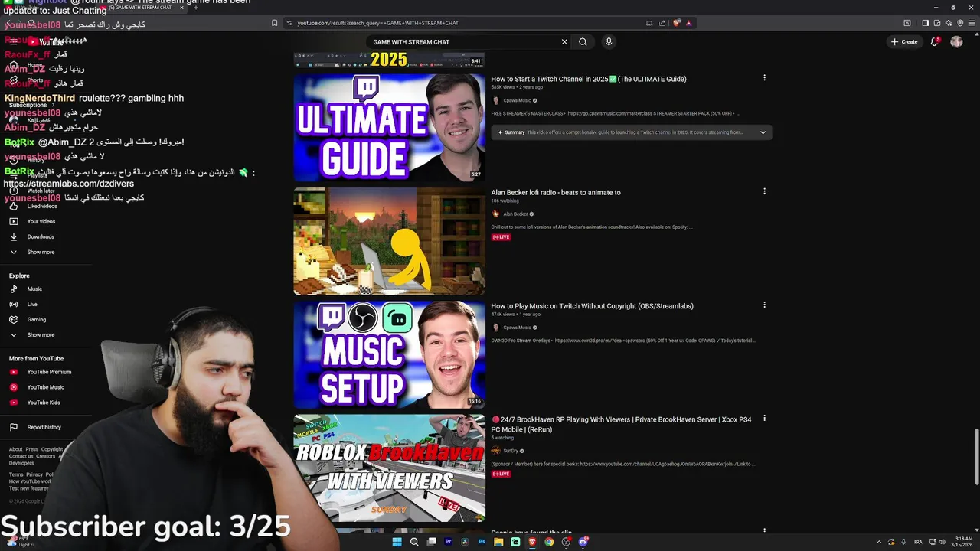This screenshot has height=551, width=980.
Task: Open three-dot menu for Ultimate Guide video
Action: click(764, 78)
